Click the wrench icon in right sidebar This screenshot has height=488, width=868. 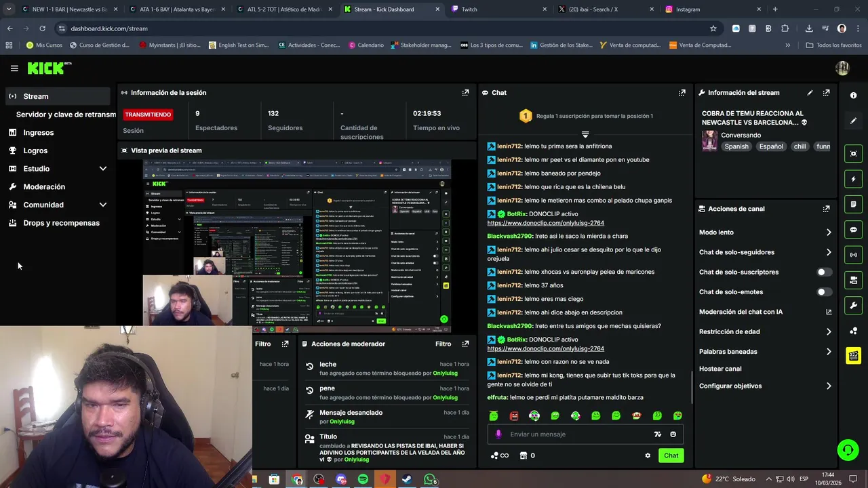pos(853,306)
